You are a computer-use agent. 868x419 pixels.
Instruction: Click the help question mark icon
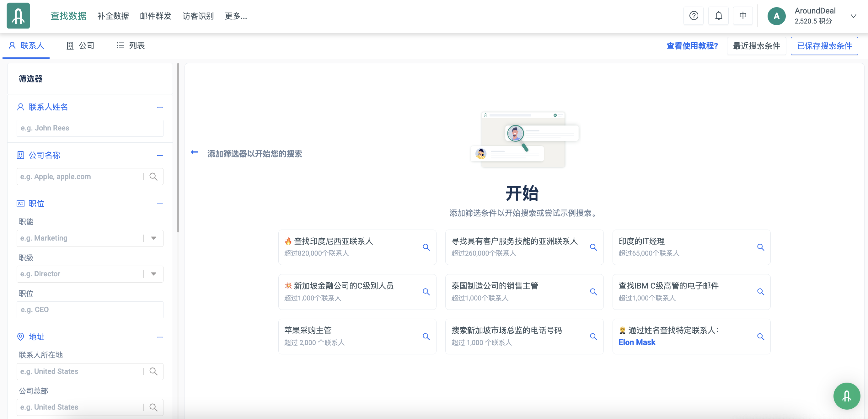(694, 16)
